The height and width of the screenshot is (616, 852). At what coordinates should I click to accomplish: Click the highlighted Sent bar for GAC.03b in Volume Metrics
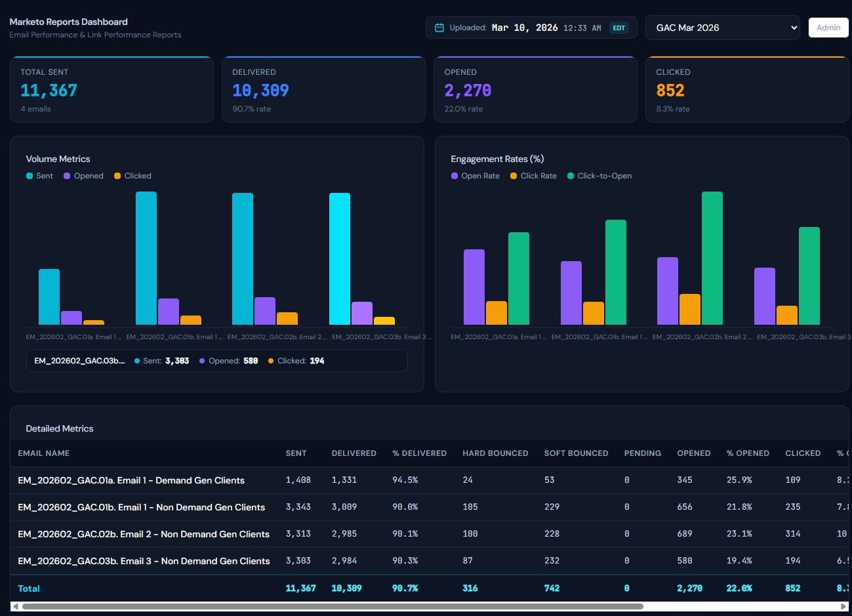tap(340, 258)
